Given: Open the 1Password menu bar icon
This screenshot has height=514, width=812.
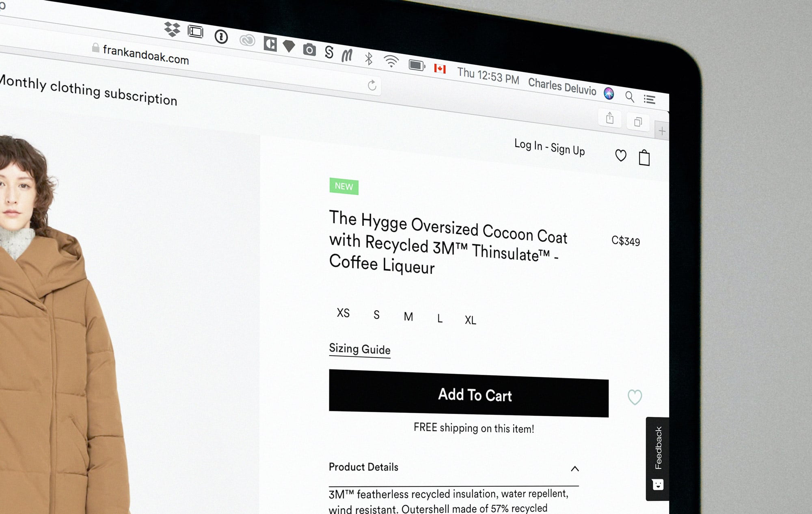Looking at the screenshot, I should point(221,37).
